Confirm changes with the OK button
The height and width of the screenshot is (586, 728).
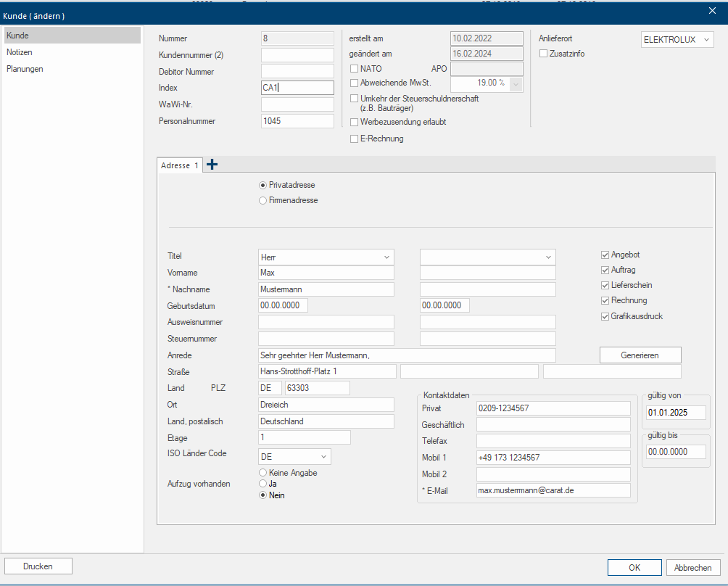point(634,567)
